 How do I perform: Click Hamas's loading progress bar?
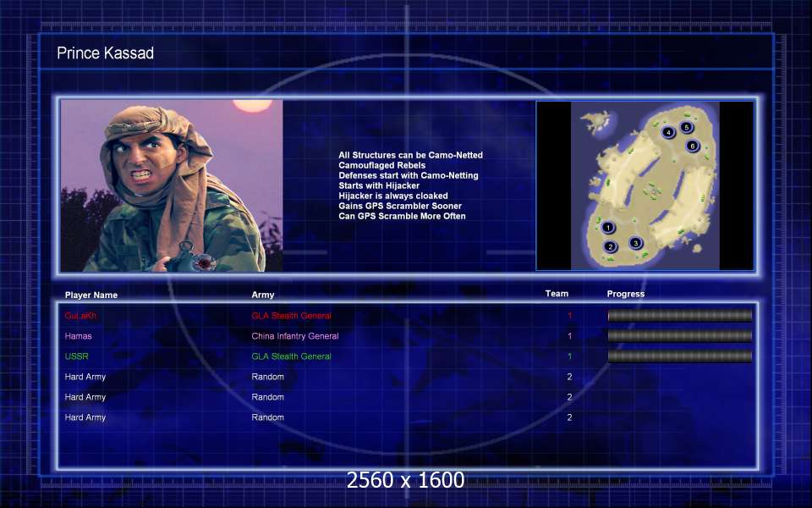pyautogui.click(x=679, y=336)
